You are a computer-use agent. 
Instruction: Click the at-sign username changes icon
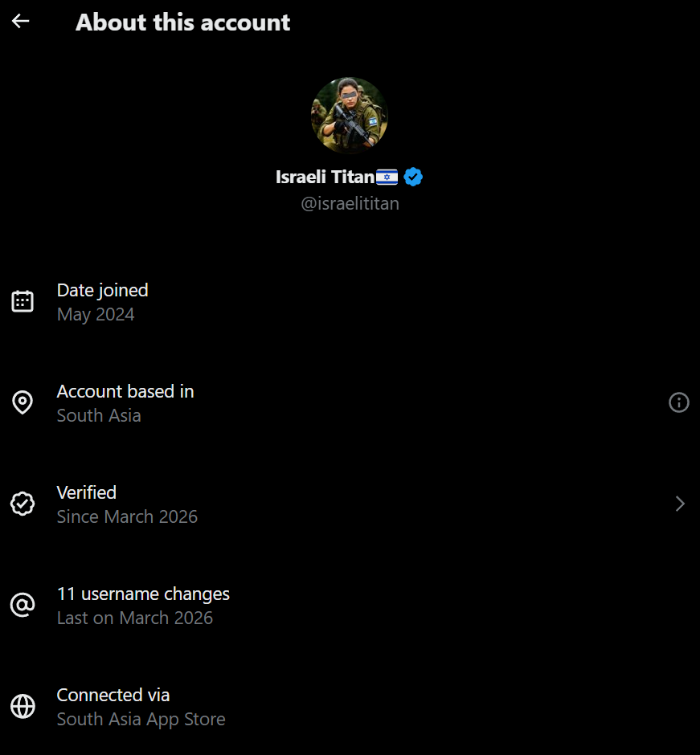(x=23, y=605)
